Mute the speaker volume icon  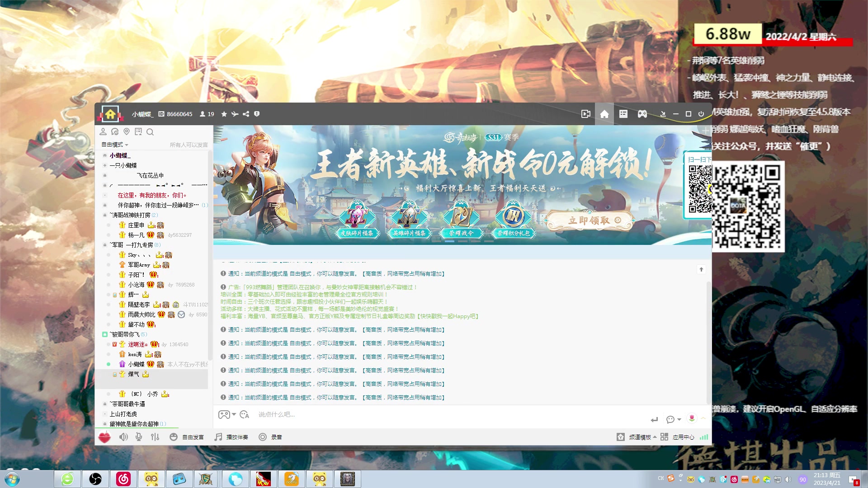click(x=123, y=437)
